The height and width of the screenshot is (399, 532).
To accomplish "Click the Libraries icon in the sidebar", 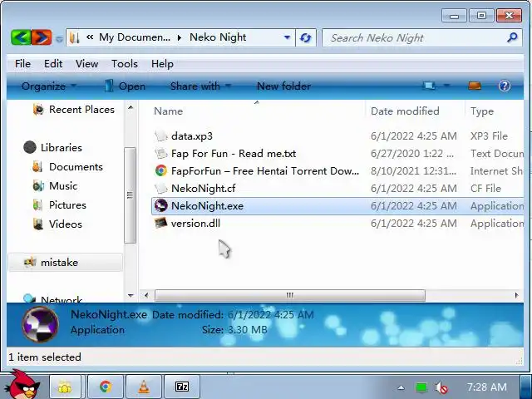I will coord(30,147).
